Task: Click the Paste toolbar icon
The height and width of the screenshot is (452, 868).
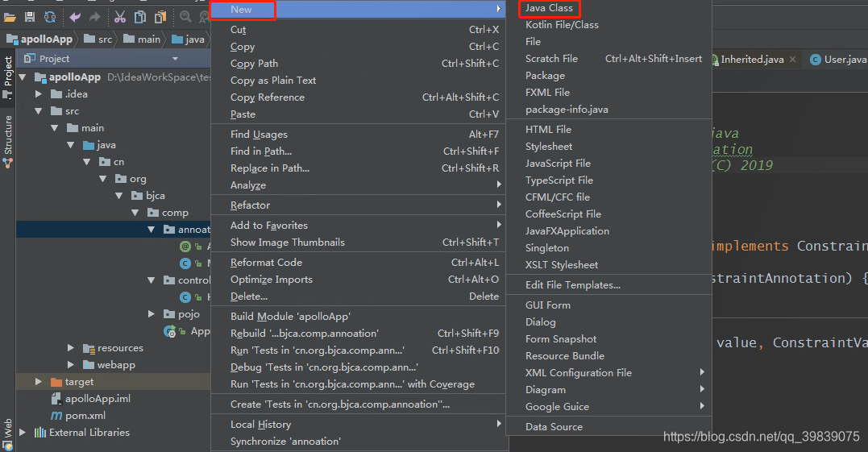Action: coord(160,17)
